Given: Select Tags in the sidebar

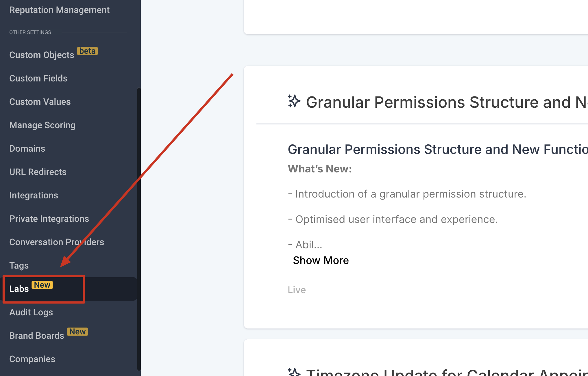Looking at the screenshot, I should click(19, 265).
